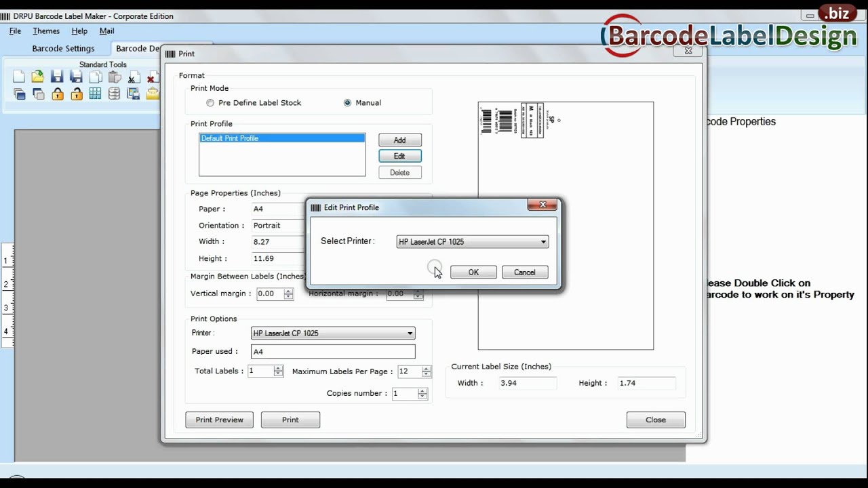Select Pre Define Label Stock print mode

pyautogui.click(x=210, y=103)
